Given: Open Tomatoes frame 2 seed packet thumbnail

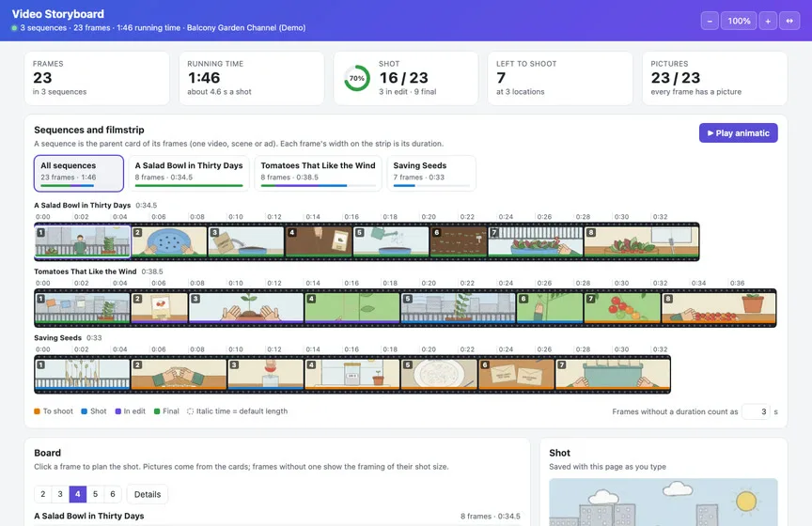Looking at the screenshot, I should point(160,308).
